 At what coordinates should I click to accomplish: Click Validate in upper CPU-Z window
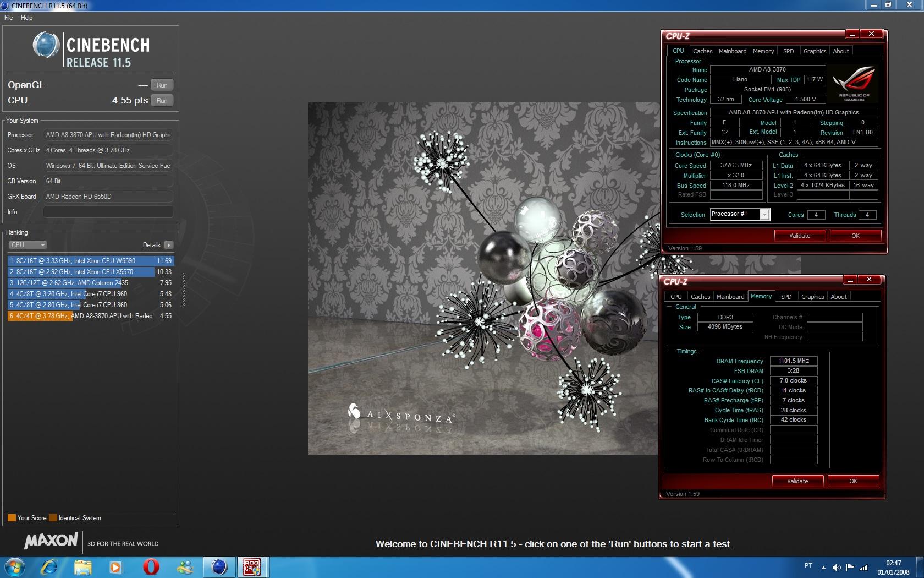(800, 236)
